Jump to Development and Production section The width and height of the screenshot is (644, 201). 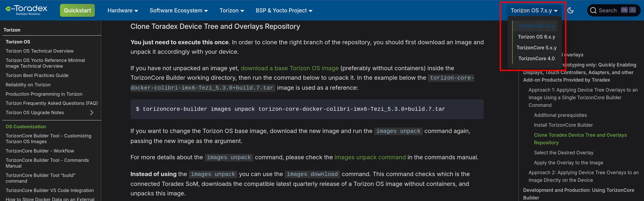point(579,194)
